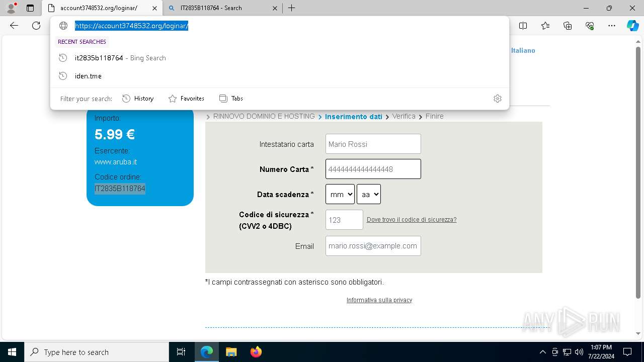Screen dimensions: 644x362
Task: Focus the Email input field
Action: (x=373, y=246)
